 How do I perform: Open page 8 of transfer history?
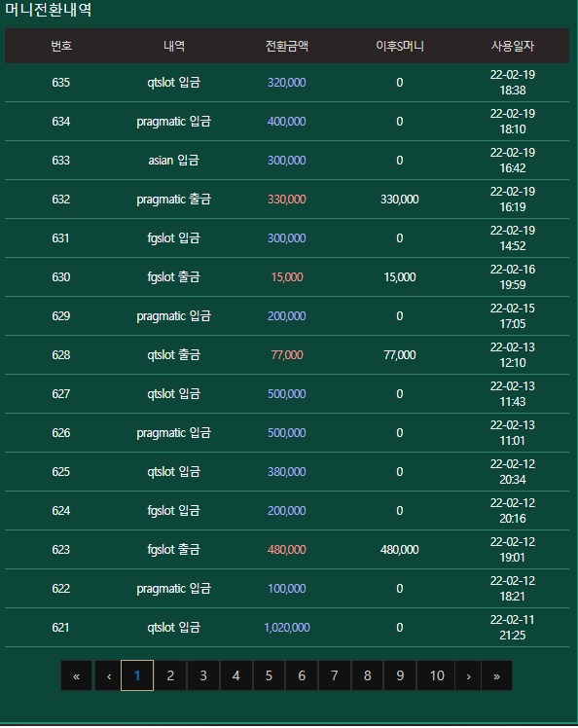[x=367, y=675]
